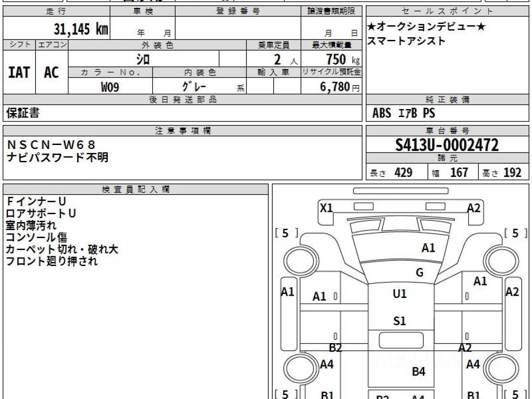This screenshot has width=532, height=399.
Task: Select the seating capacity 2 人
Action: click(286, 59)
